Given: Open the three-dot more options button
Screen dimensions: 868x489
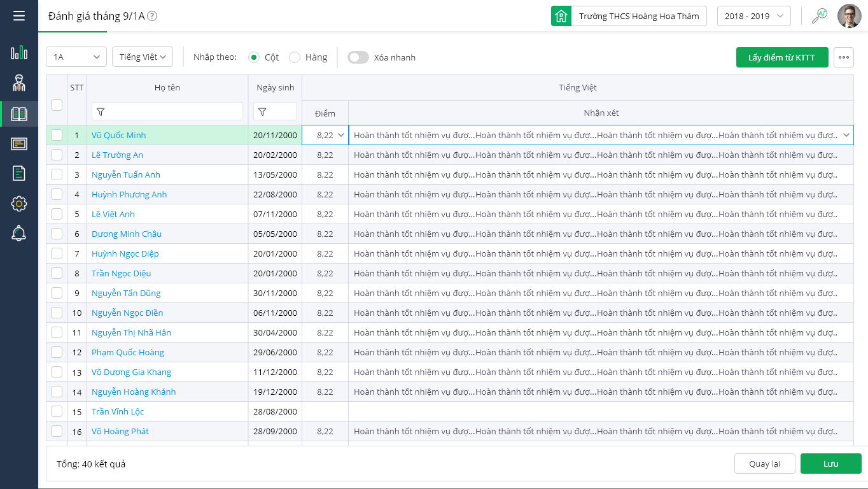Looking at the screenshot, I should [844, 57].
